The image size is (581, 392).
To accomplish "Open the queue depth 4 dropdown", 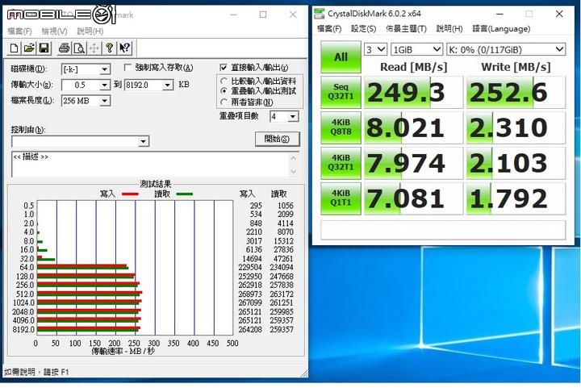I will 293,117.
